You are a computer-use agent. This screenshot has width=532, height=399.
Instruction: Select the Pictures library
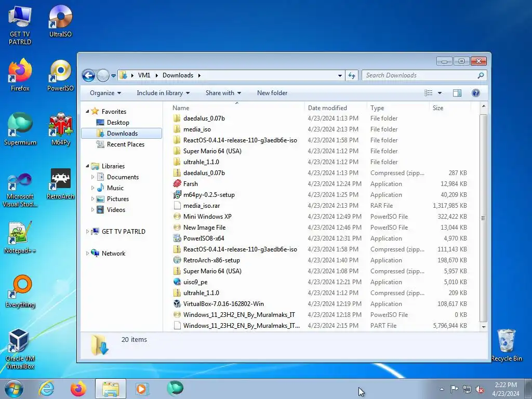pos(118,199)
